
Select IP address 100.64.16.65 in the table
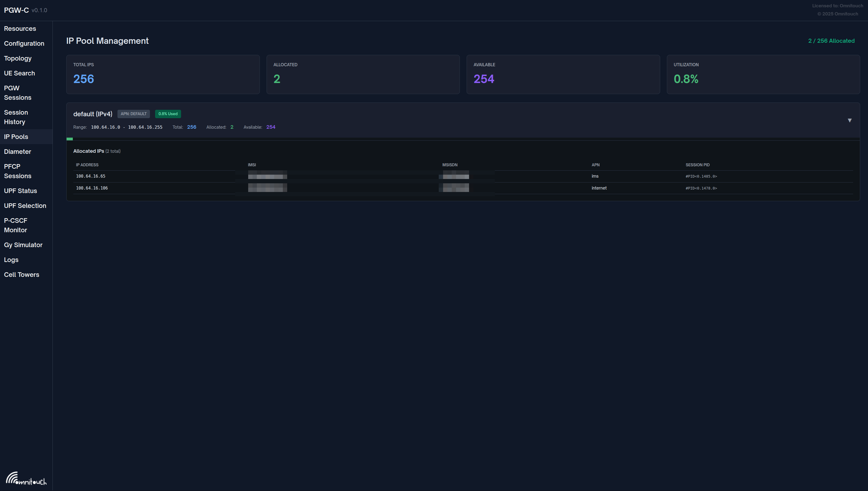(x=90, y=176)
